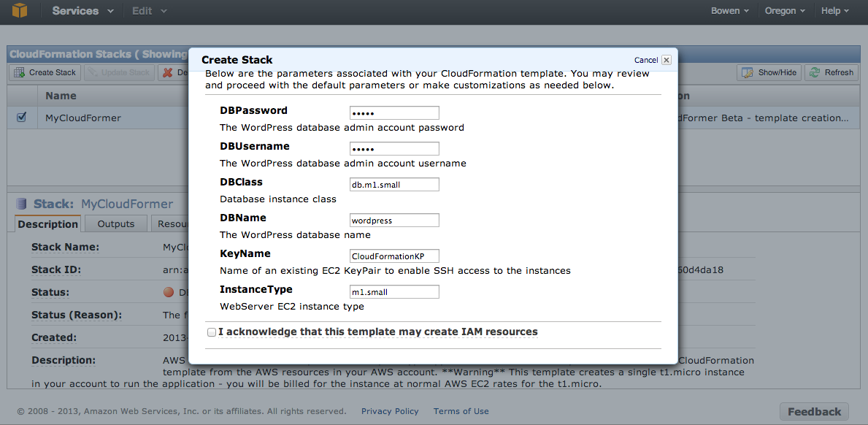Viewport: 868px width, 425px height.
Task: Open the Help dropdown menu
Action: [x=835, y=10]
